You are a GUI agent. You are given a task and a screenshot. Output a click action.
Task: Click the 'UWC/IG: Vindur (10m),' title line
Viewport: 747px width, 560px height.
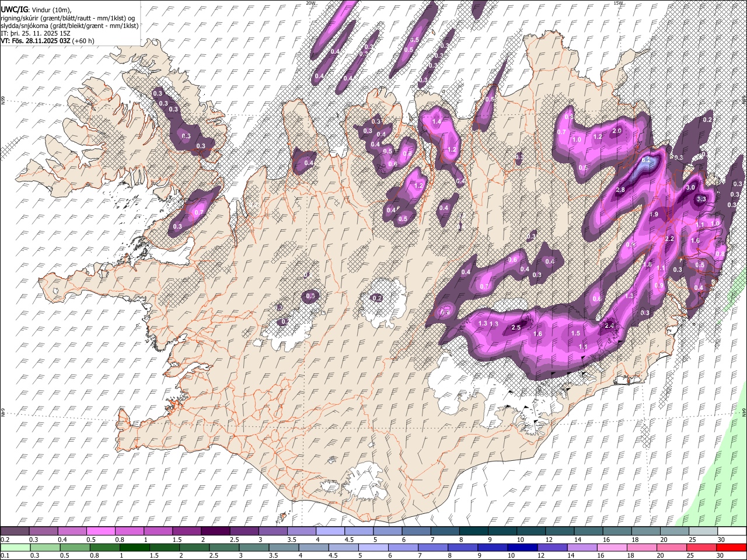36,9
